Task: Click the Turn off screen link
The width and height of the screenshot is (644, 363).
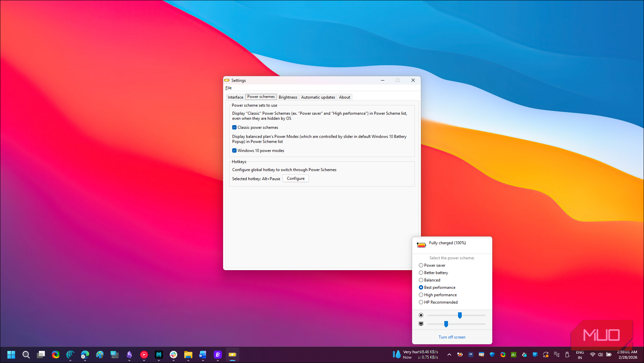Action: click(452, 337)
